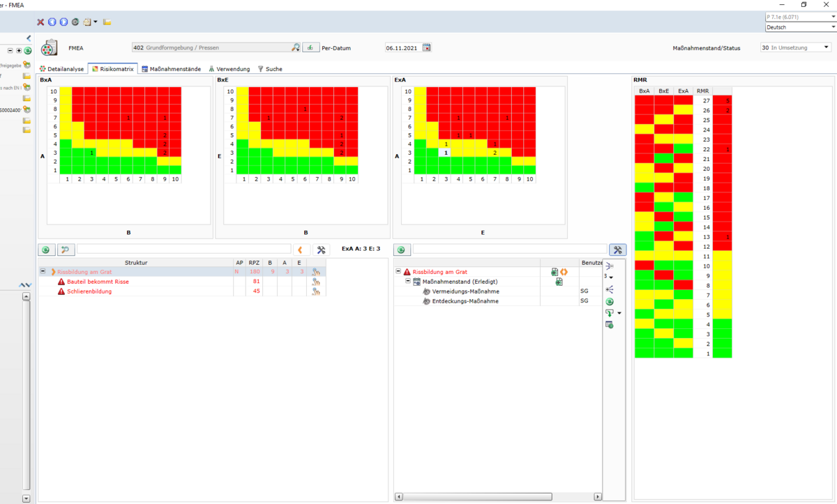Screen dimensions: 837x504
Task: Click orange brackets icon in Rissbildung row
Action: [563, 272]
